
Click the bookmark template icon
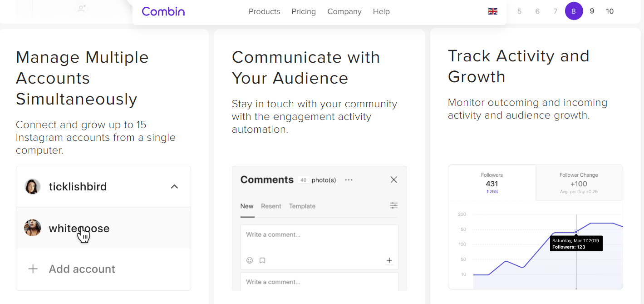tap(262, 260)
